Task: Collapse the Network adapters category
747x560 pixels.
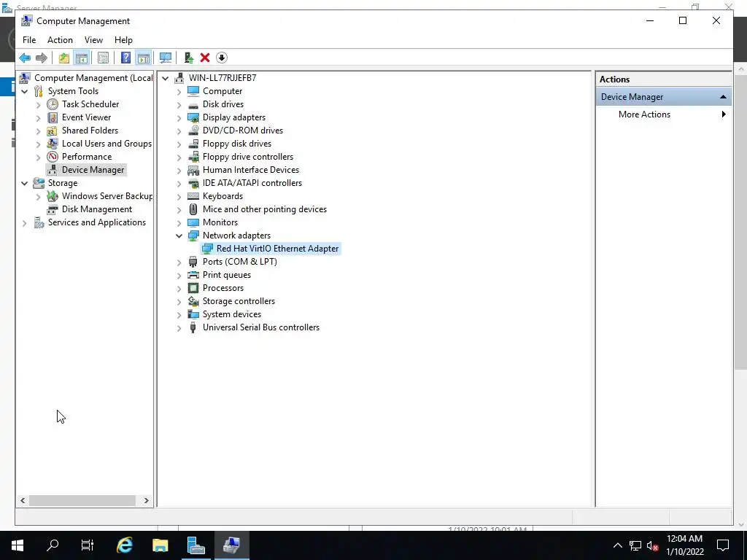Action: (179, 236)
